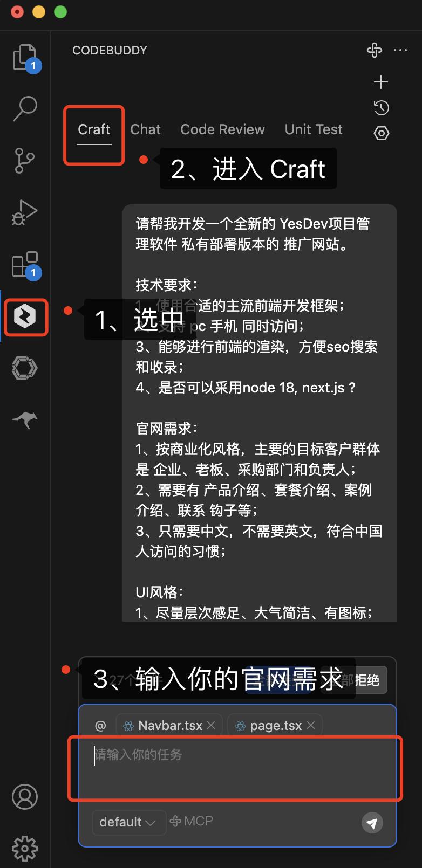The width and height of the screenshot is (422, 868).
Task: Switch to the Chat tab
Action: click(x=146, y=129)
